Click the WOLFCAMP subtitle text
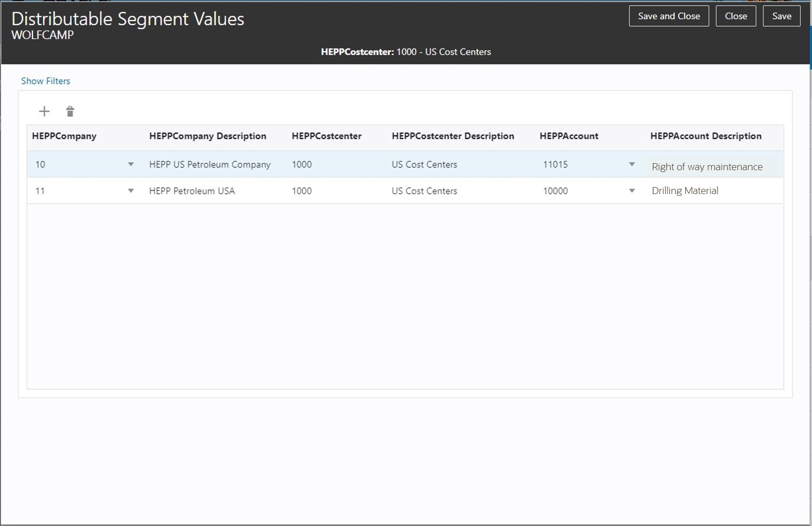Screen dimensions: 812x526 pyautogui.click(x=43, y=35)
